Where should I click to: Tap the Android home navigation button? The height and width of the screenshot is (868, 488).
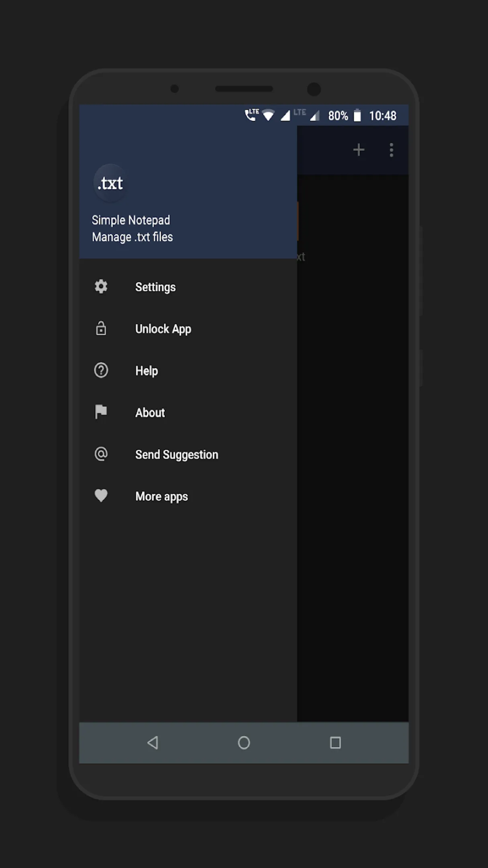(244, 743)
